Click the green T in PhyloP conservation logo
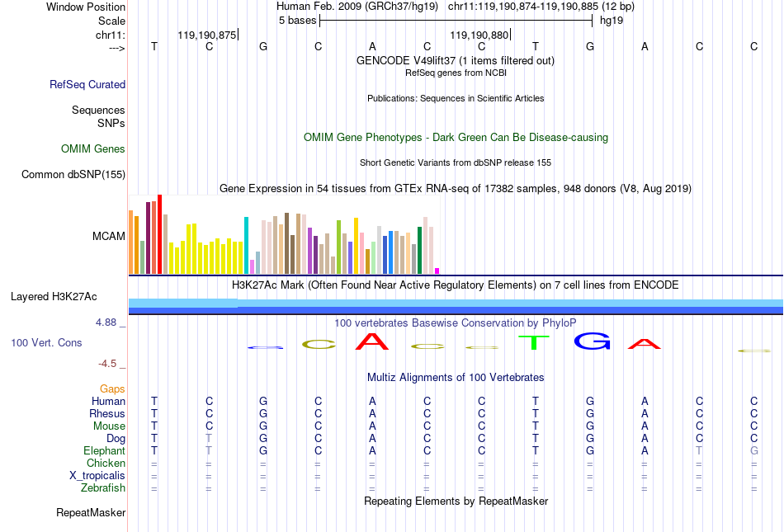This screenshot has width=784, height=532. coord(533,342)
